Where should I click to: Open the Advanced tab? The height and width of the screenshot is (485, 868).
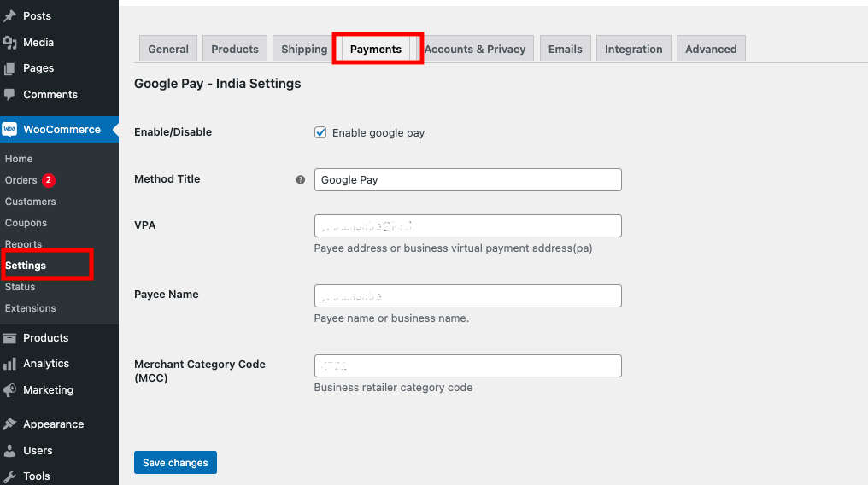point(711,50)
